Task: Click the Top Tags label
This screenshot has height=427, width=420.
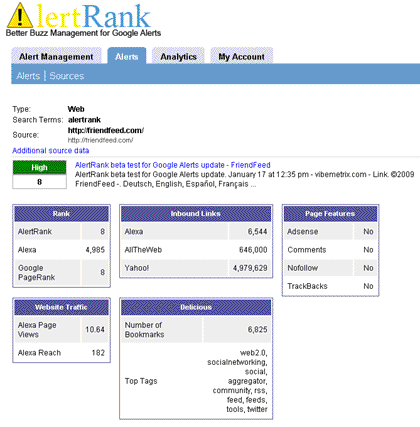Action: coord(141,381)
